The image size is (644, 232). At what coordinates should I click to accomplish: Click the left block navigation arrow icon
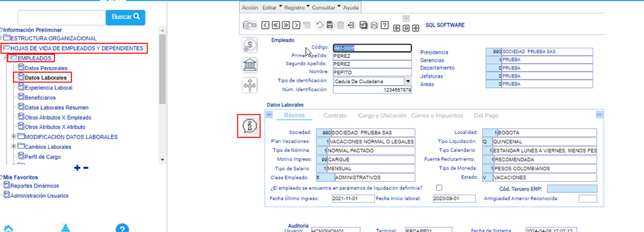point(397,28)
